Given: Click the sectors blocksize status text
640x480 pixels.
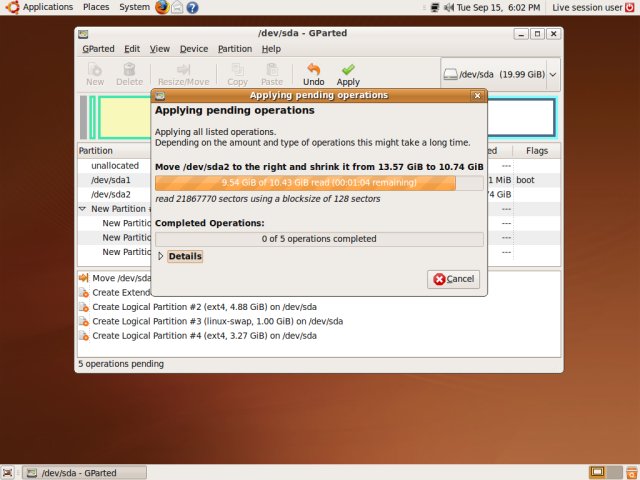Looking at the screenshot, I should tap(267, 199).
